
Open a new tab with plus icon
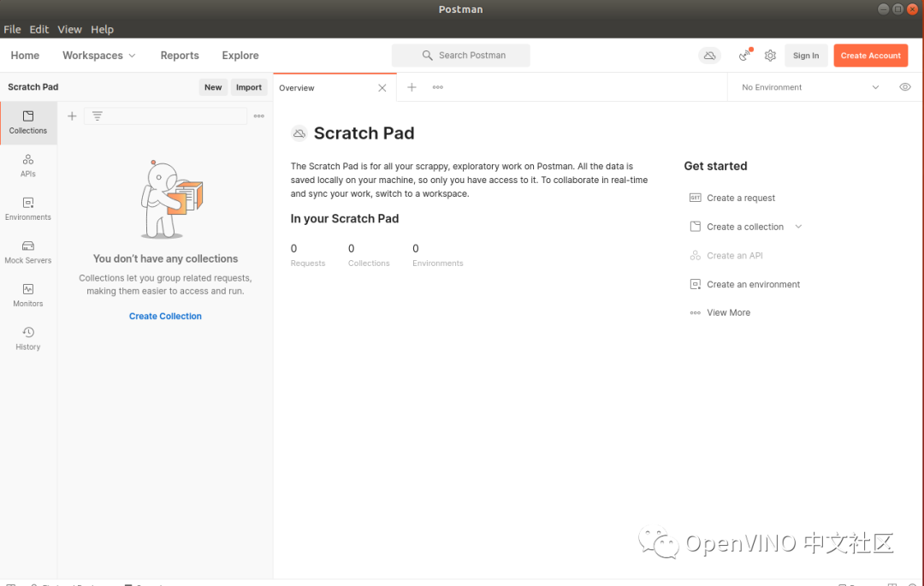tap(412, 87)
